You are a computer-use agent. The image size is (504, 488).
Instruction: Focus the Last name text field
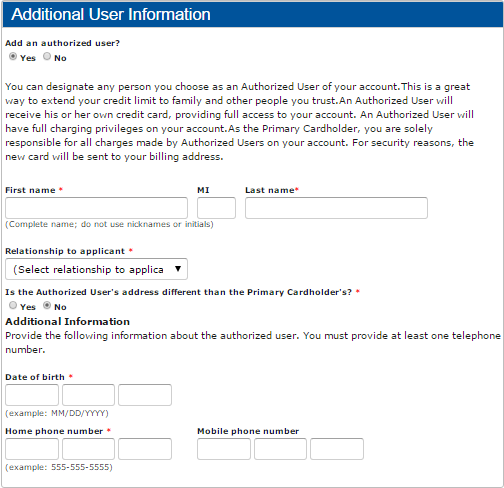pos(336,208)
